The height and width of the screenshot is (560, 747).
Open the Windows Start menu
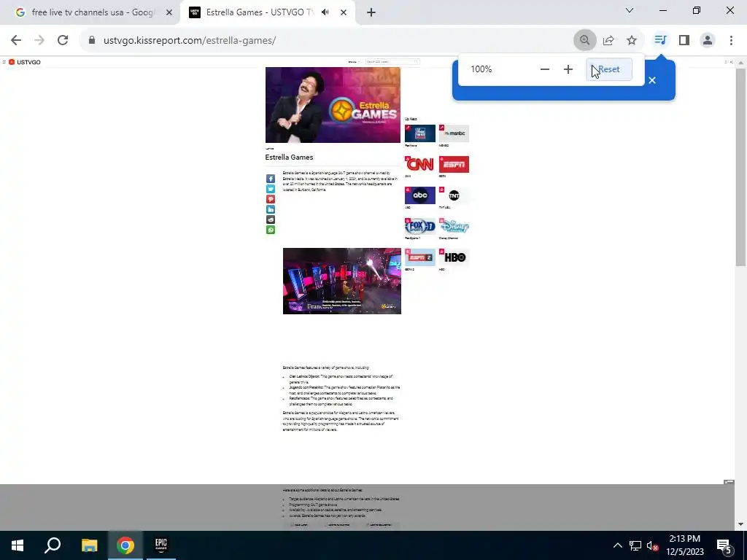[18, 545]
